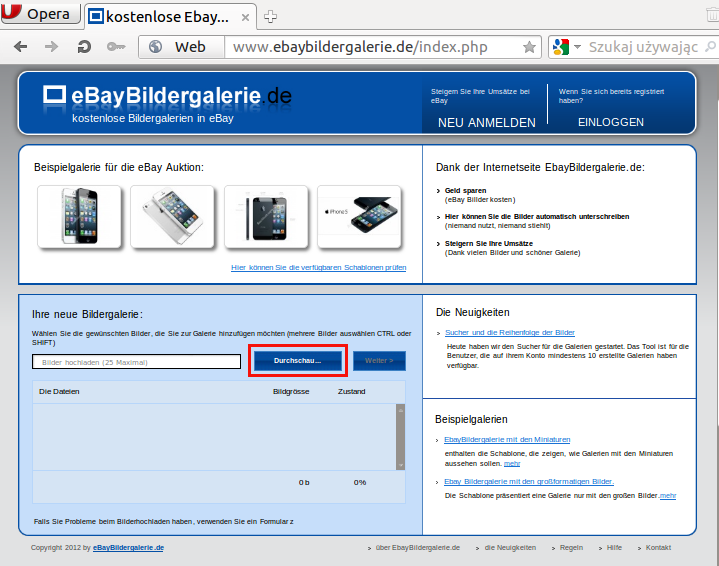Image resolution: width=719 pixels, height=566 pixels.
Task: Click scrollbar down arrow in file list
Action: pyautogui.click(x=400, y=465)
